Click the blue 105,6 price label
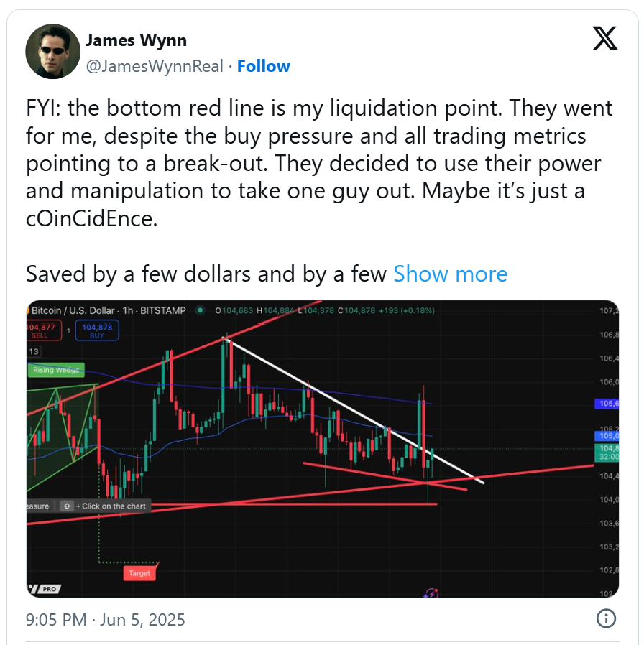644x645 pixels. tap(607, 404)
